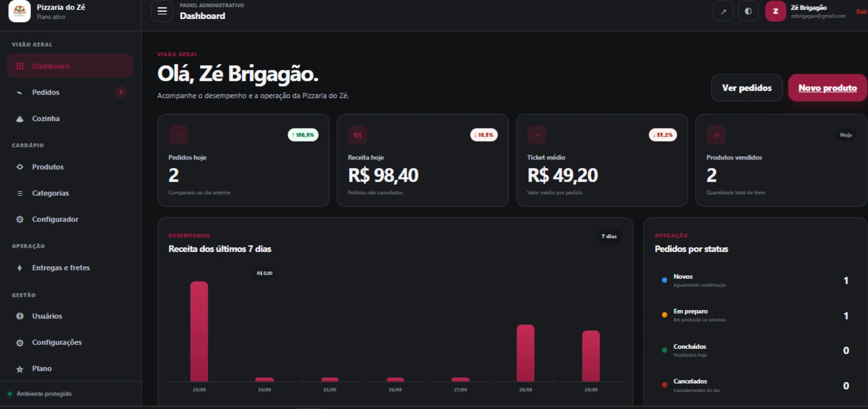
Task: Click the Sair logout link
Action: pyautogui.click(x=861, y=11)
